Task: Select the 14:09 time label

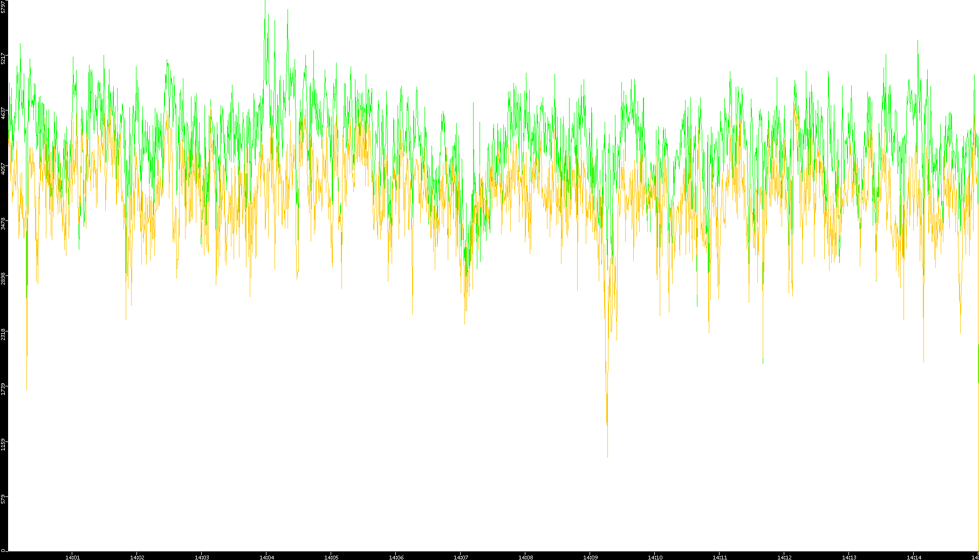Action: [590, 557]
